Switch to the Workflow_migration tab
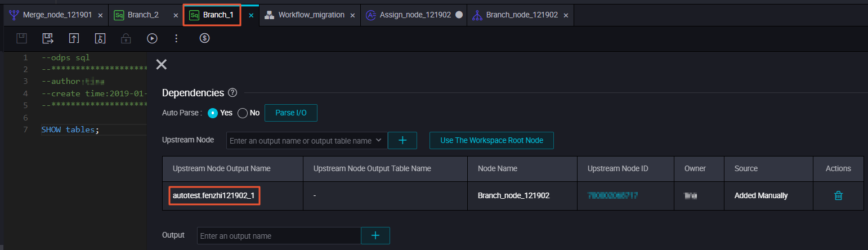The width and height of the screenshot is (868, 250). click(311, 15)
